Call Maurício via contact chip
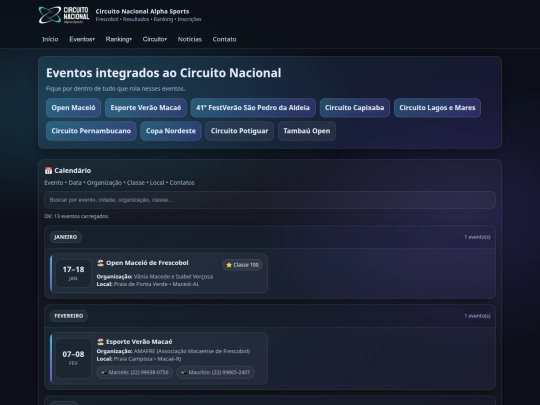 click(x=216, y=372)
